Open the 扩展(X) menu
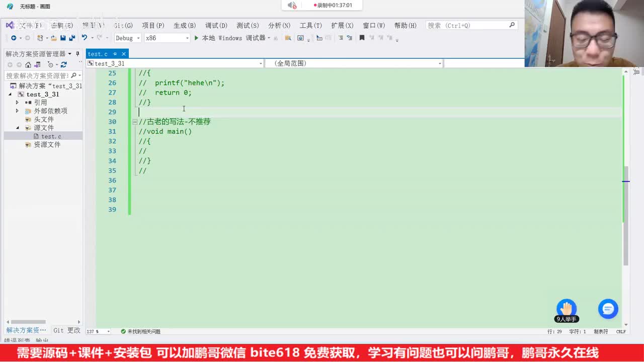The width and height of the screenshot is (644, 362). (x=342, y=25)
